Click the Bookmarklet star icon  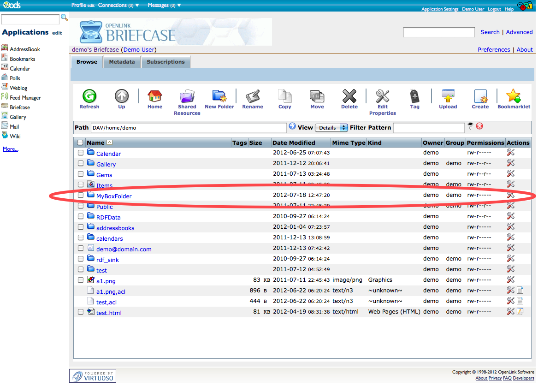513,96
